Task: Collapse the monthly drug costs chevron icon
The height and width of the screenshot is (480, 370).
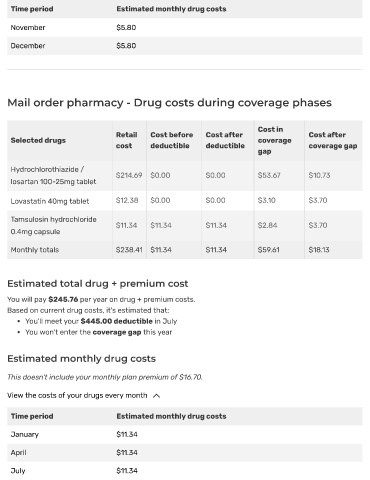Action: click(156, 396)
